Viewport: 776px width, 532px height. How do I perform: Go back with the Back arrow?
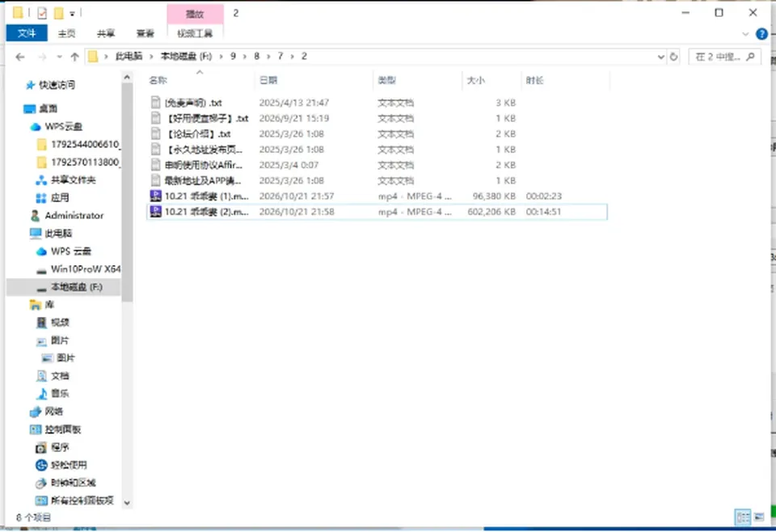[x=19, y=57]
